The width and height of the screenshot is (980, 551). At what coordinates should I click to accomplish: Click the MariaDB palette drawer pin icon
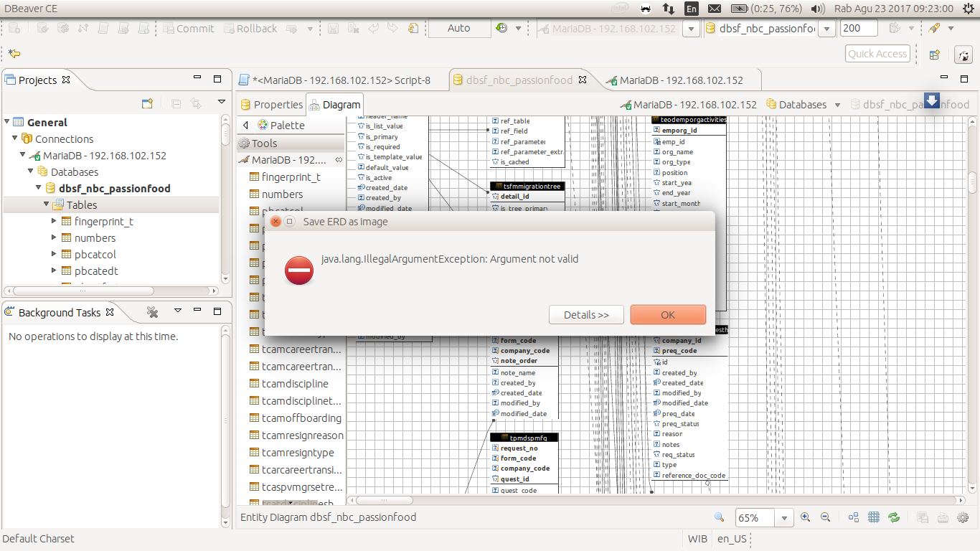(x=339, y=159)
